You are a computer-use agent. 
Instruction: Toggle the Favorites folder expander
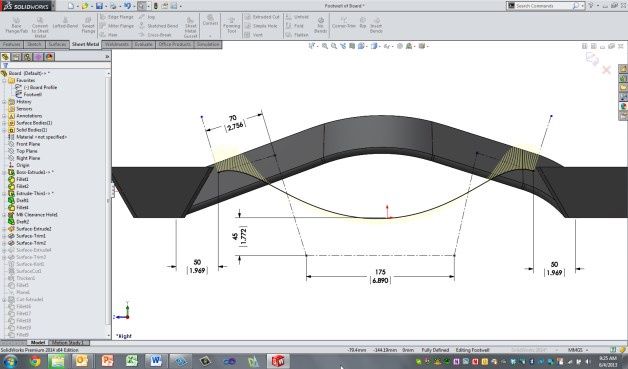pos(4,81)
